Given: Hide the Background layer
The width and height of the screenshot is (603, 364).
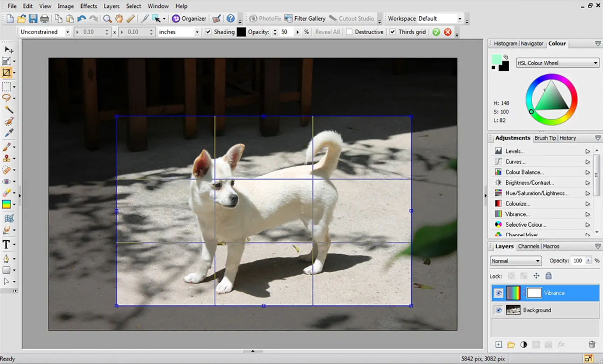Looking at the screenshot, I should (x=498, y=310).
